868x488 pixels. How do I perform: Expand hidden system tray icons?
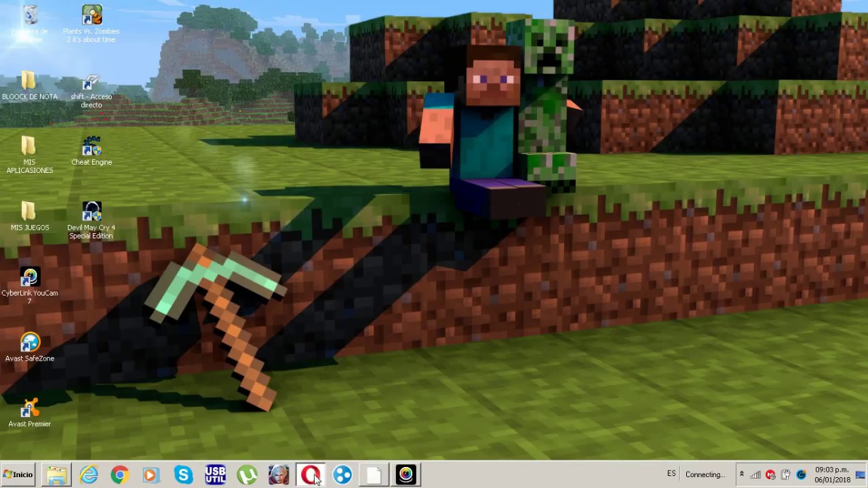(741, 474)
